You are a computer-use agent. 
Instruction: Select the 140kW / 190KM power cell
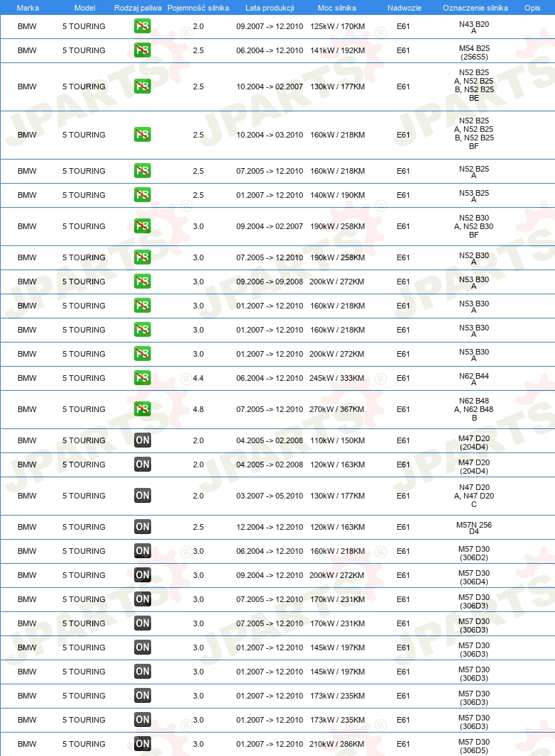(337, 195)
